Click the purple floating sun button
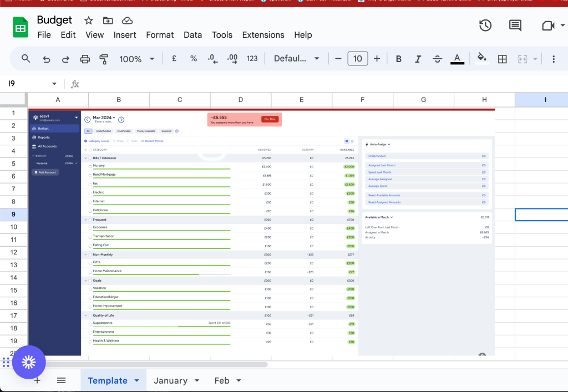 [29, 362]
